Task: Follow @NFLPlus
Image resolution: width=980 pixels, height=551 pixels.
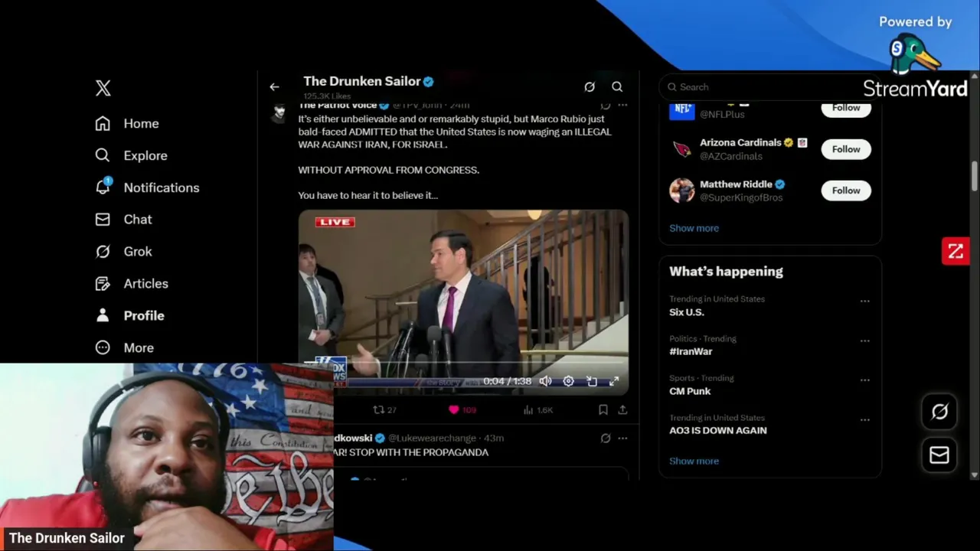Action: pos(846,108)
